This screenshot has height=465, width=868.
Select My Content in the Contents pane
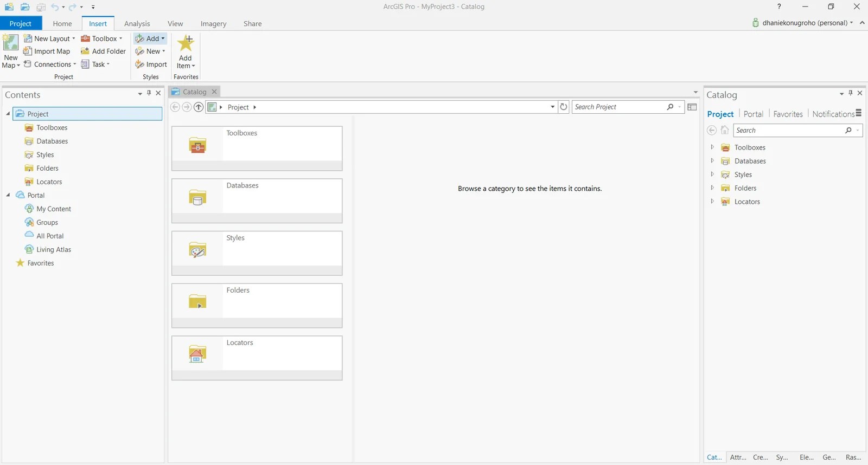(x=54, y=209)
